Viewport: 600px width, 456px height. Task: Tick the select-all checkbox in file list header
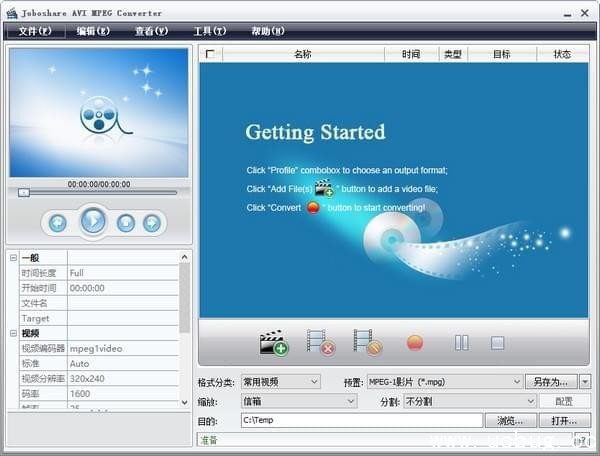(x=210, y=55)
